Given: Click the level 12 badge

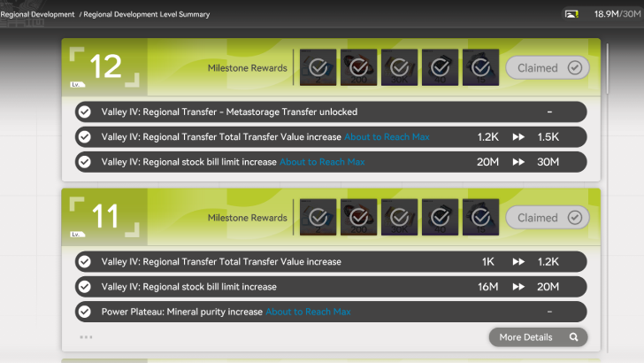Looking at the screenshot, I should pos(104,67).
